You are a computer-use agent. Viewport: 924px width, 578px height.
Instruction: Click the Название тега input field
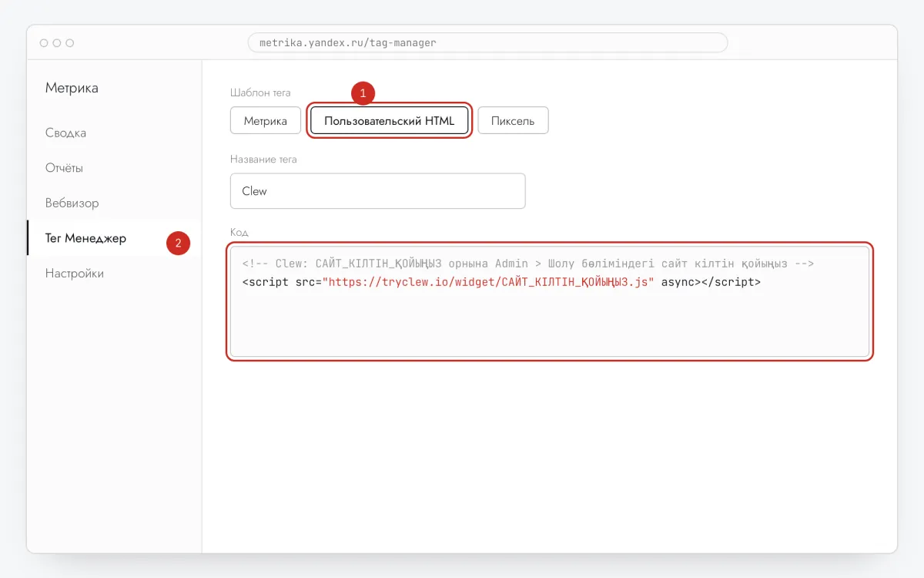pos(377,190)
